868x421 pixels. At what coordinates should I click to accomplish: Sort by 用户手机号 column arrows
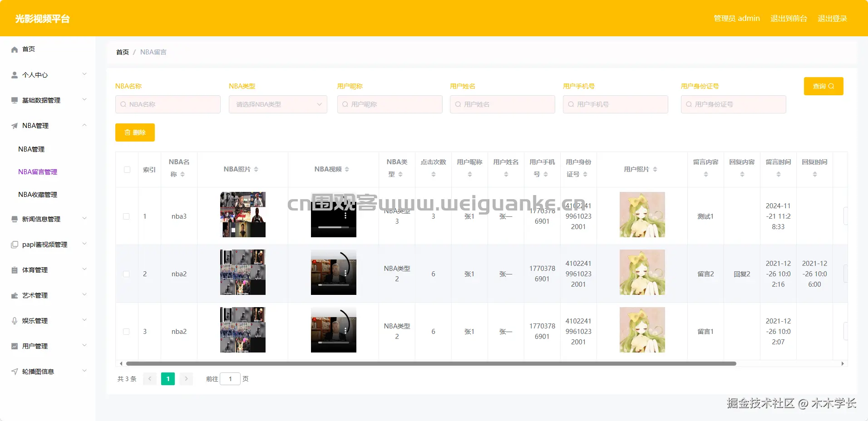[546, 174]
